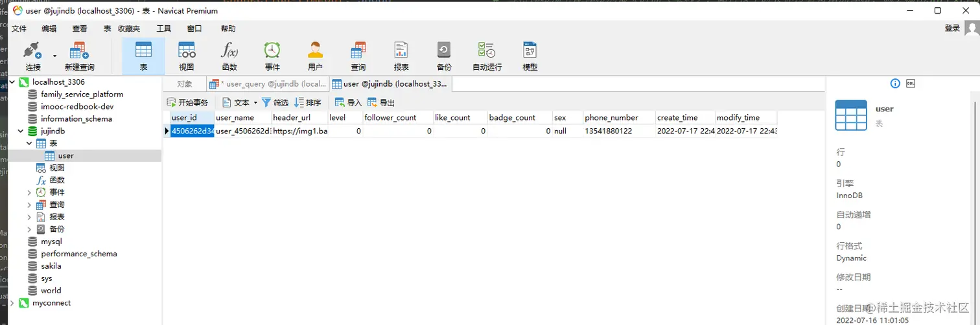Select 视图 node under jujindb
Image resolution: width=980 pixels, height=325 pixels.
pyautogui.click(x=57, y=168)
